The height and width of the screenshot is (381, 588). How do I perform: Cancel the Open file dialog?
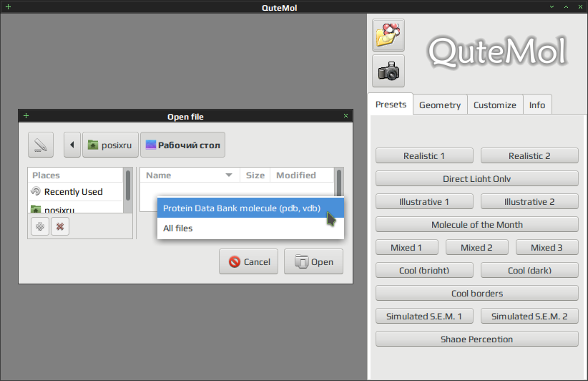tap(249, 261)
